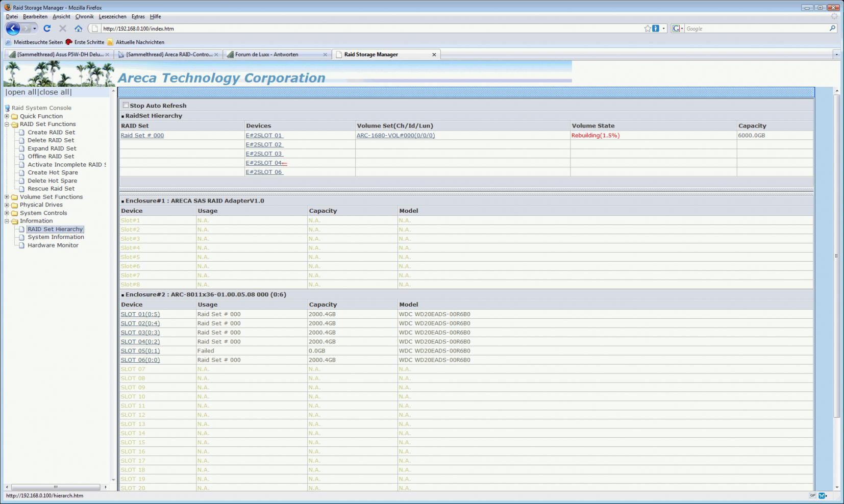The height and width of the screenshot is (504, 844).
Task: Click the open all link
Action: pyautogui.click(x=22, y=92)
